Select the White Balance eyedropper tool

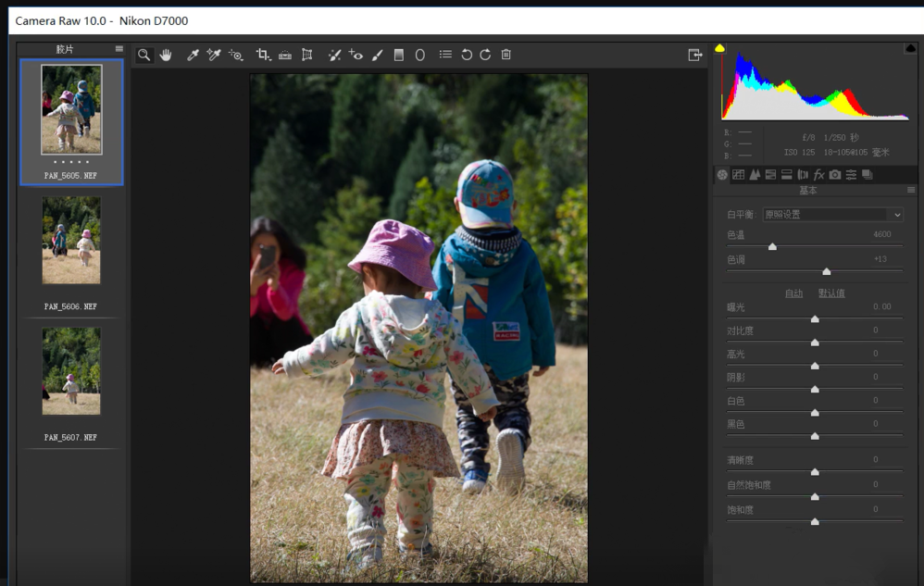coord(193,54)
